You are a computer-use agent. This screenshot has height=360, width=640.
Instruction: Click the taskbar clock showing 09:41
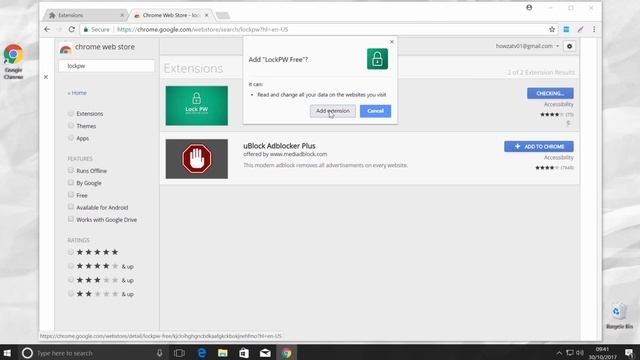point(602,353)
